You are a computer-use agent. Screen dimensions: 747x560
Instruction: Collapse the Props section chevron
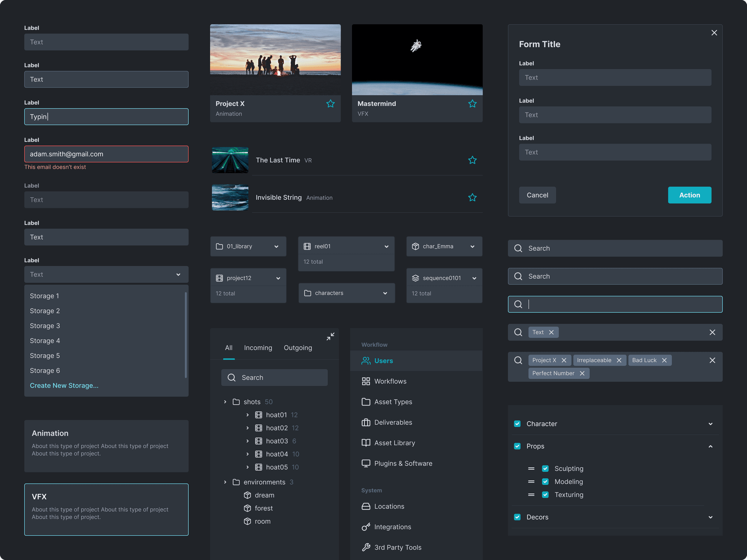coord(711,446)
